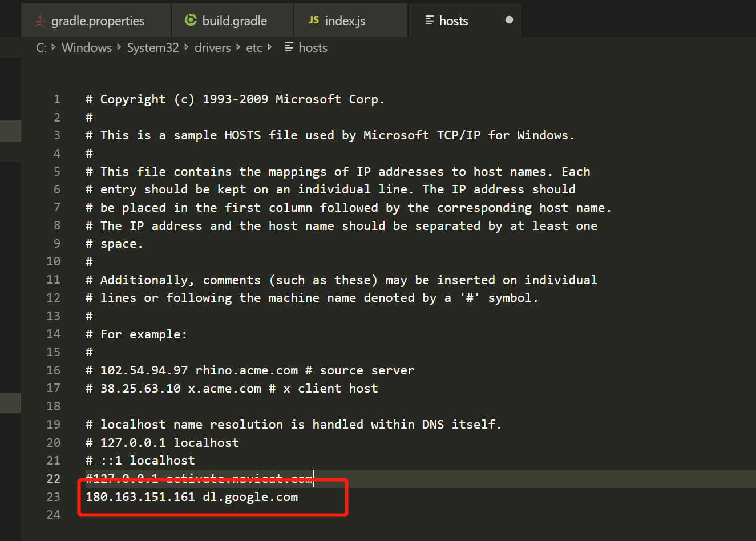Click the file icon beside hosts breadcrumb
Screen dimensions: 756x541
[289, 47]
